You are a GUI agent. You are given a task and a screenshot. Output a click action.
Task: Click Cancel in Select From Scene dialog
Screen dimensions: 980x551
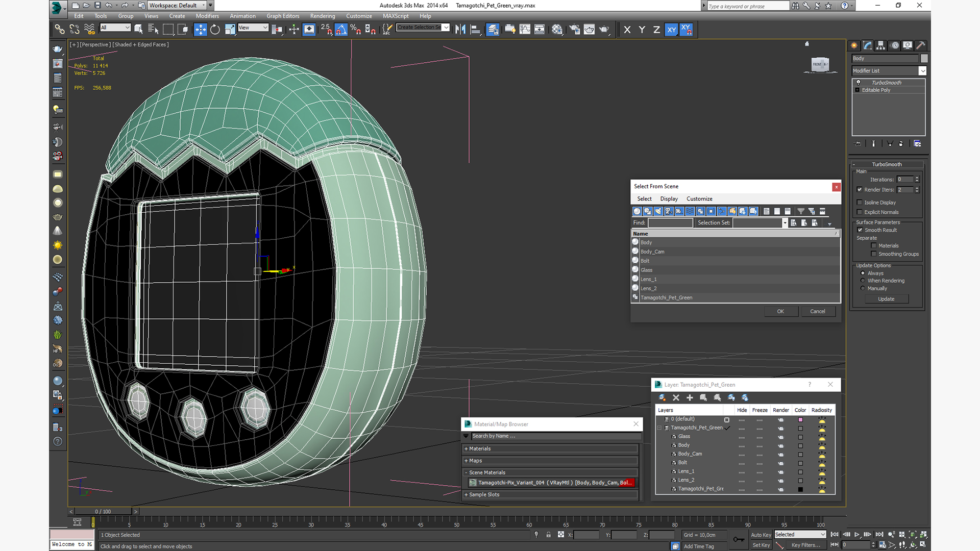point(818,311)
